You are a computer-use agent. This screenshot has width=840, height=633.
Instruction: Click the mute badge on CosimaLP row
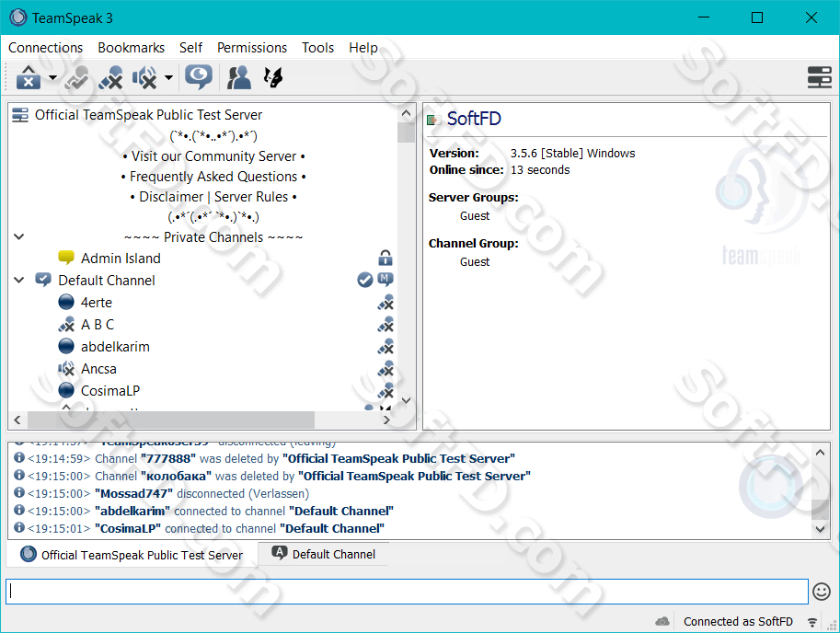coord(385,391)
